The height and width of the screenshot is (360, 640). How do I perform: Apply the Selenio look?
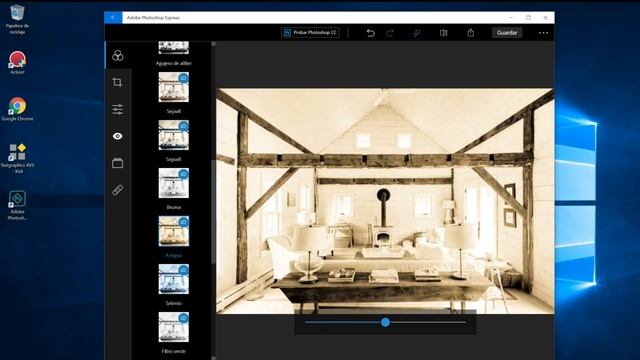tap(174, 279)
